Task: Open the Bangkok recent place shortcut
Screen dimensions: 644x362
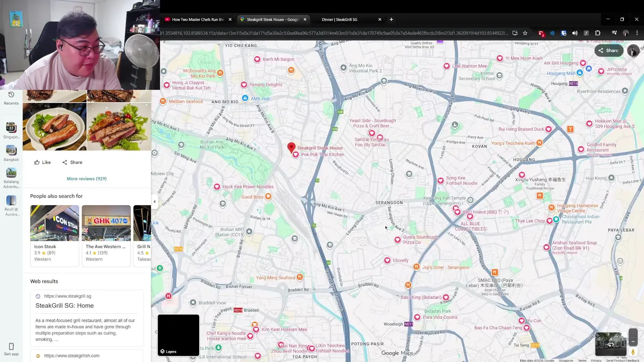Action: coord(11,153)
